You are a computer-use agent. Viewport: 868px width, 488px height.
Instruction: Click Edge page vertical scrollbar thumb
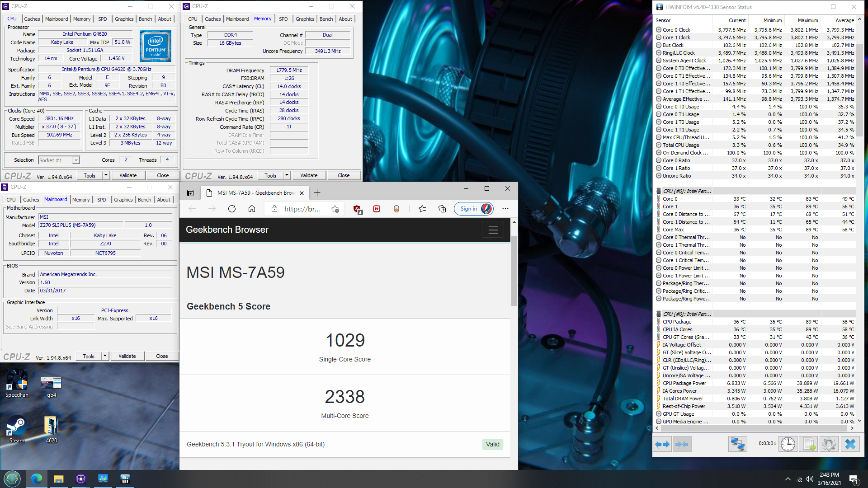point(514,270)
